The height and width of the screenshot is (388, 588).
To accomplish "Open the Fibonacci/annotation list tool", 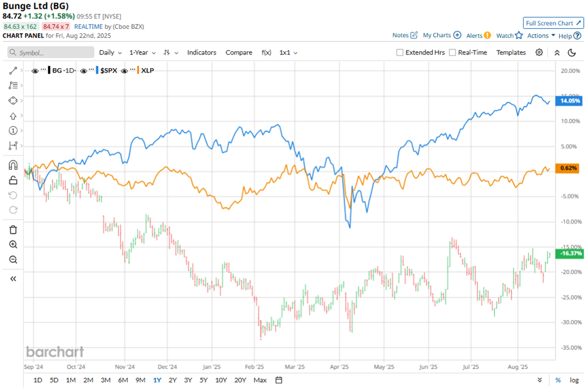I will coord(13,86).
